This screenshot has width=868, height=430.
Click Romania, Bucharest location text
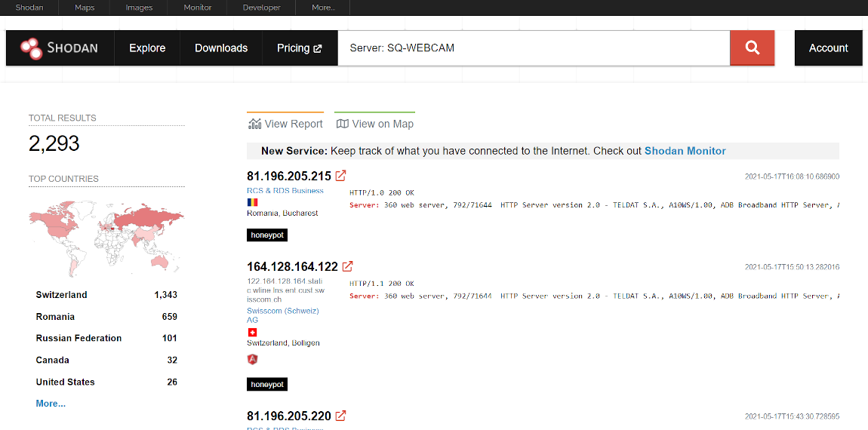coord(282,213)
